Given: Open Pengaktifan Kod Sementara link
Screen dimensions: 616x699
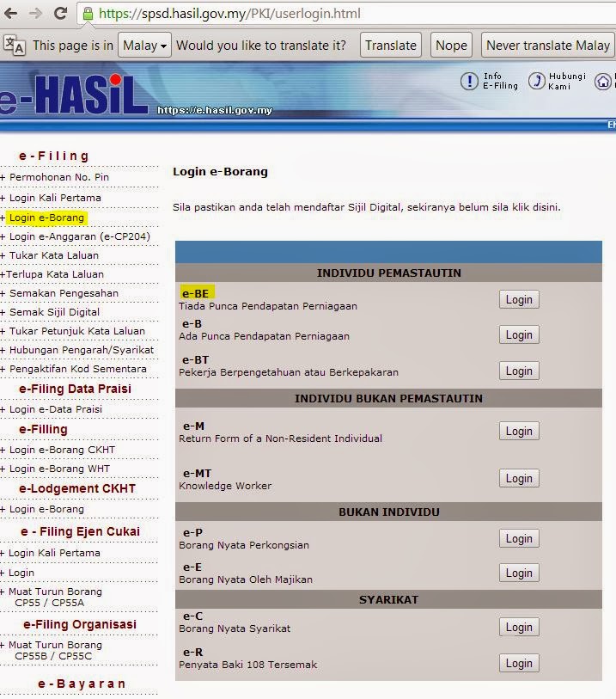Looking at the screenshot, I should (78, 369).
